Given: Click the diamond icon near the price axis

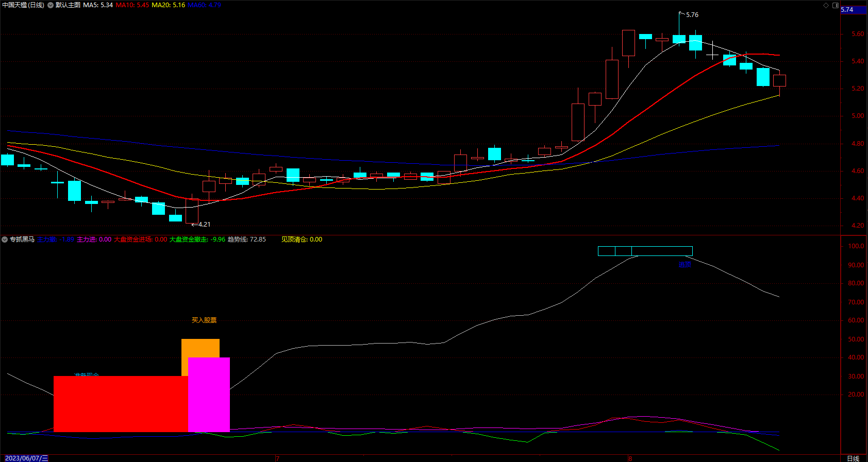Looking at the screenshot, I should (826, 5).
